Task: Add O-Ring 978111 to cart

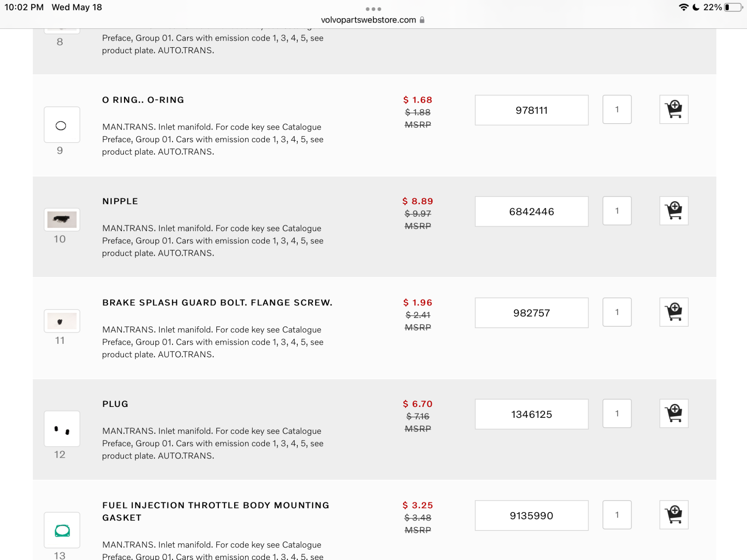Action: 673,109
